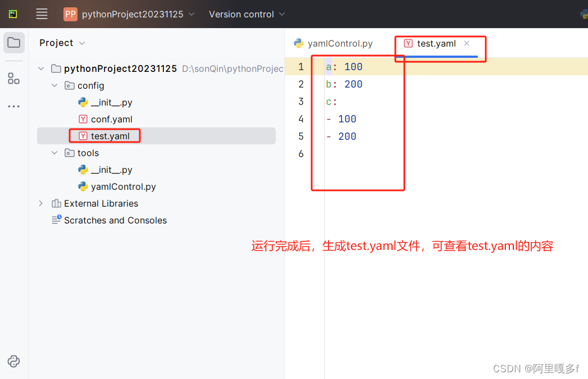Open the Python Packages icon at sidebar bottom
The height and width of the screenshot is (379, 588).
[x=13, y=361]
